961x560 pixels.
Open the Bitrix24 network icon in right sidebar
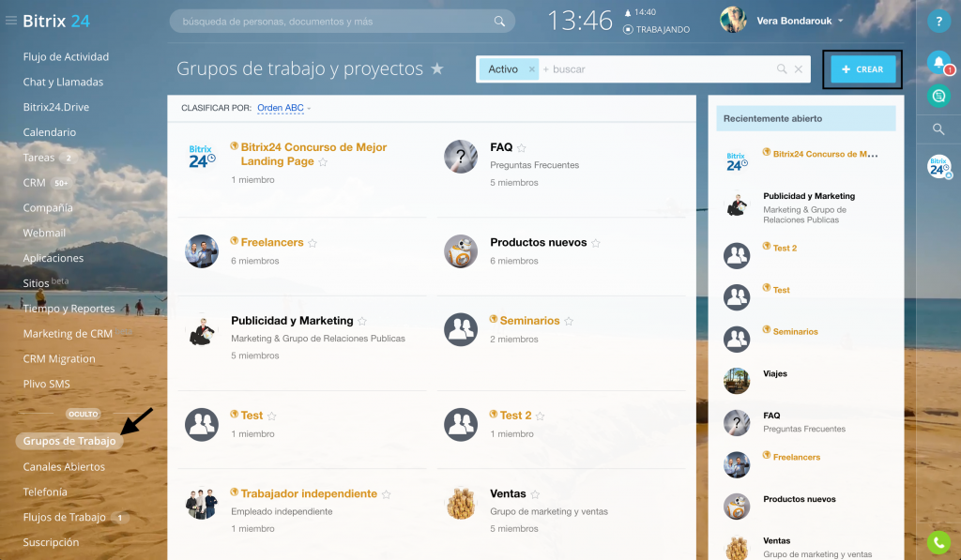[938, 167]
